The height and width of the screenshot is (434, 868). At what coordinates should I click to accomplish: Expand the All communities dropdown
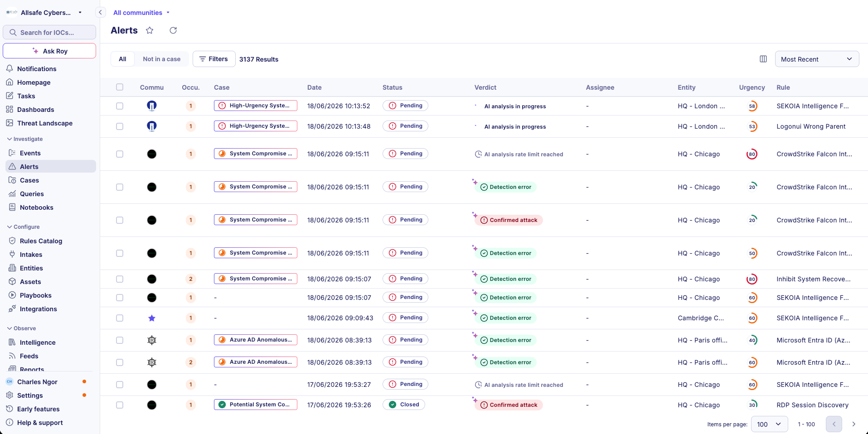point(141,13)
